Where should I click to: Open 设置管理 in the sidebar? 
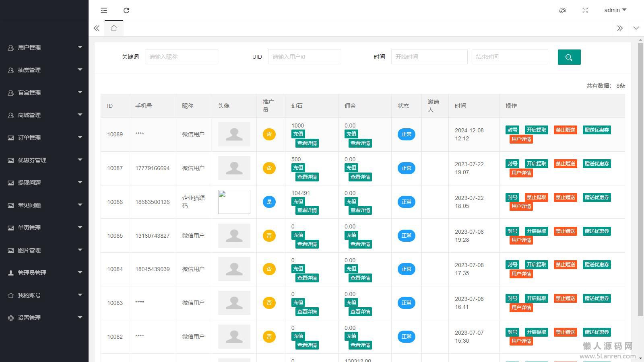(44, 318)
